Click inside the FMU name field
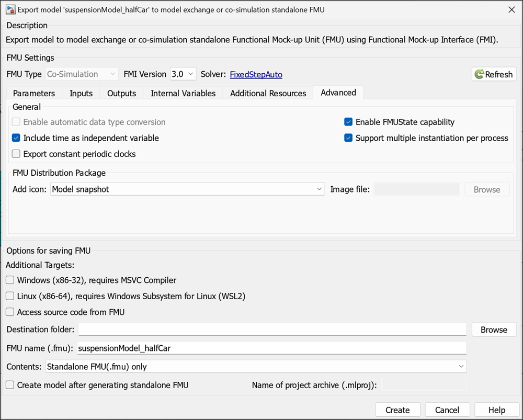 coord(272,348)
